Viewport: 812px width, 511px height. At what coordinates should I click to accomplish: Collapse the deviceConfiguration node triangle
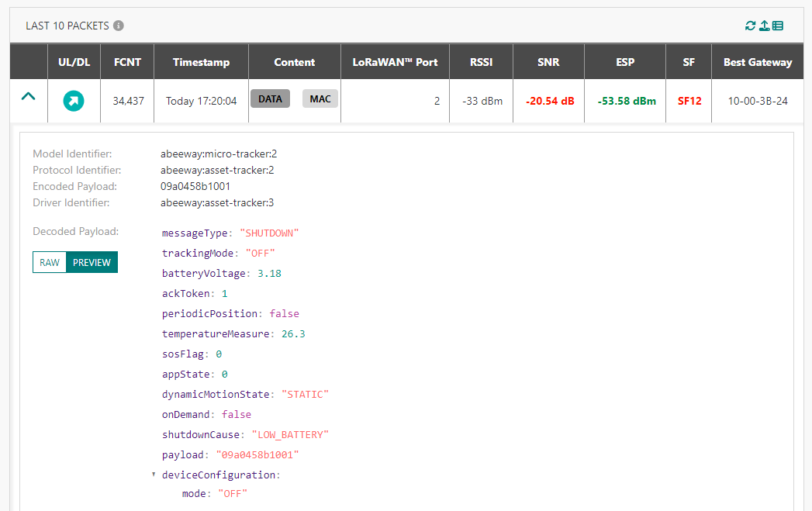[x=154, y=474]
